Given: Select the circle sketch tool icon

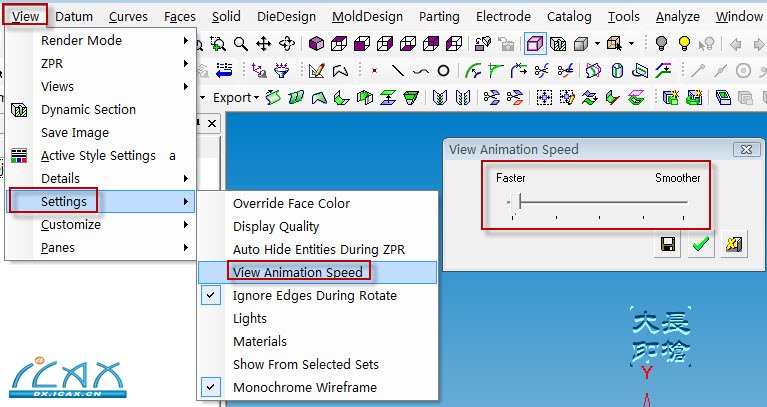Looking at the screenshot, I should click(x=443, y=71).
